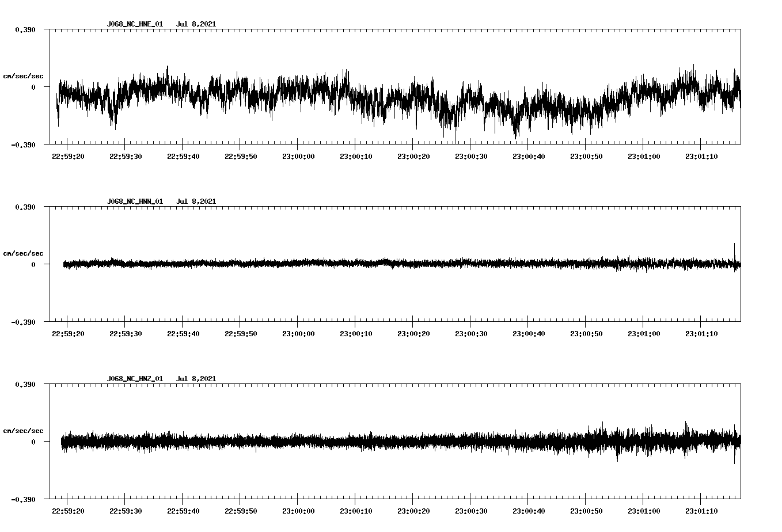Click the 0 zero-line label on HNE axis
The width and height of the screenshot is (782, 532).
tap(33, 87)
